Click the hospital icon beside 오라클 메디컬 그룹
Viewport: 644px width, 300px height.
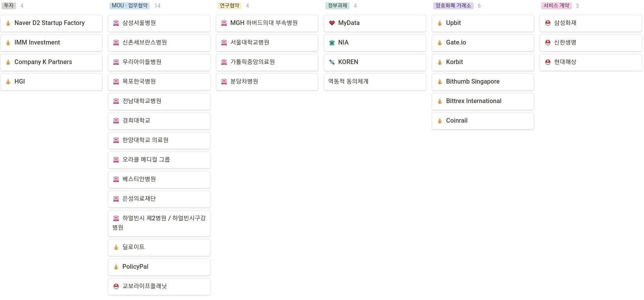click(116, 160)
